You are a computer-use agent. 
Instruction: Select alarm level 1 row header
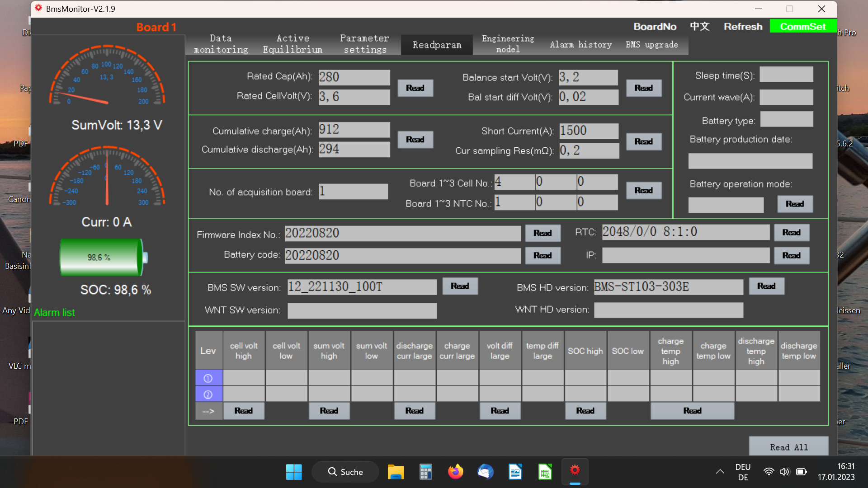tap(208, 378)
